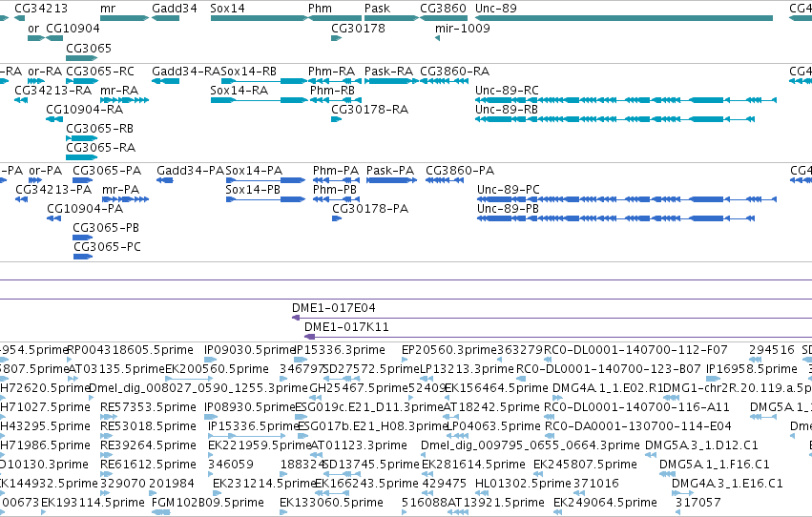Select the CG34213-RA transcript
This screenshot has height=517, width=812.
(21, 100)
